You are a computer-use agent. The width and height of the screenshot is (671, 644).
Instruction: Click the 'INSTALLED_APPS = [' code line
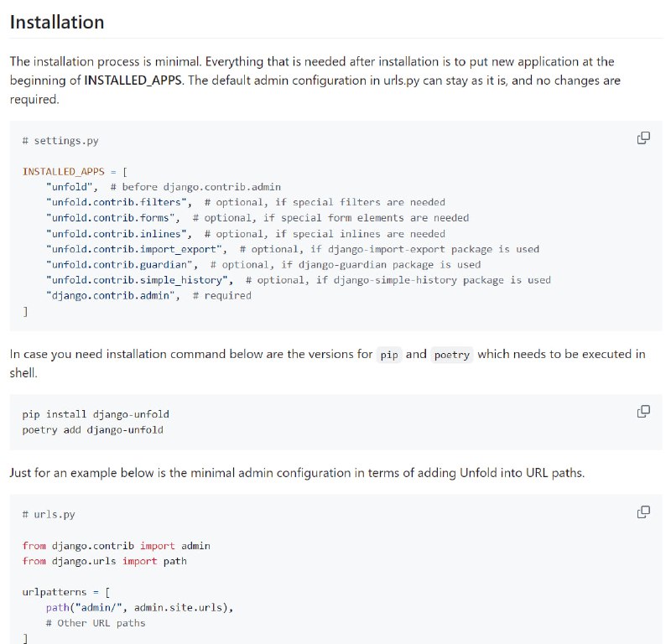click(75, 172)
